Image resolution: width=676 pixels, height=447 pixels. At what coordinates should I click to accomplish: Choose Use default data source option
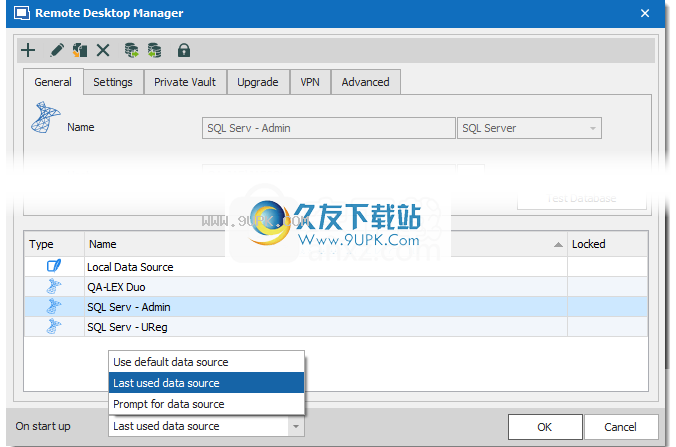207,362
